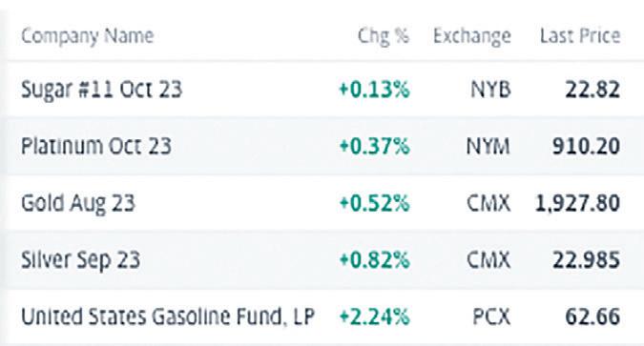This screenshot has width=644, height=346.
Task: Click the +2.24% change for Gasoline Fund
Action: pyautogui.click(x=375, y=316)
